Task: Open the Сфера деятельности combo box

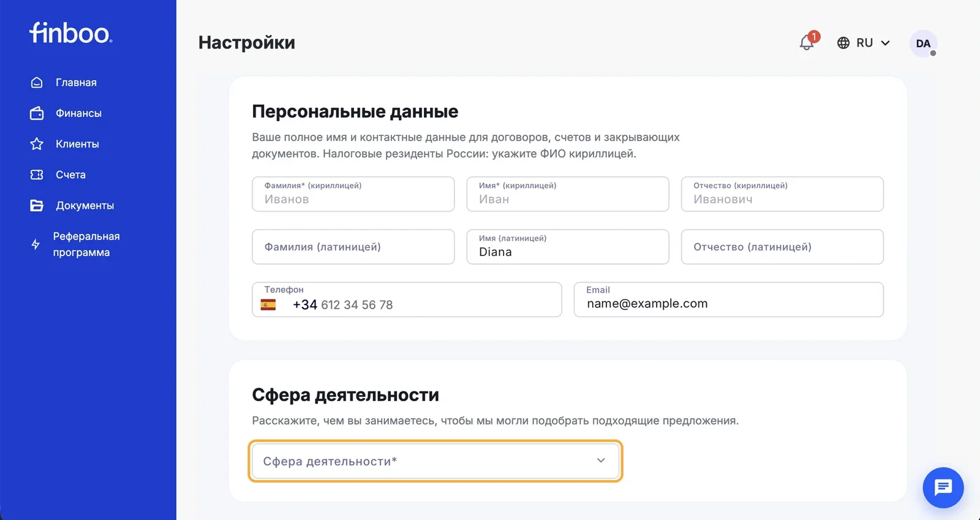Action: tap(435, 461)
